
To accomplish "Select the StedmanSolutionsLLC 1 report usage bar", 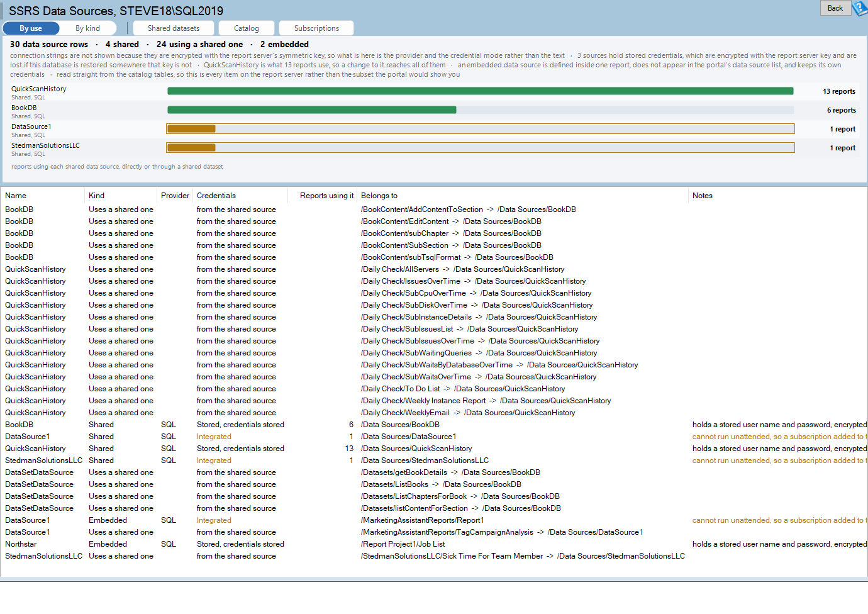I will [x=481, y=148].
